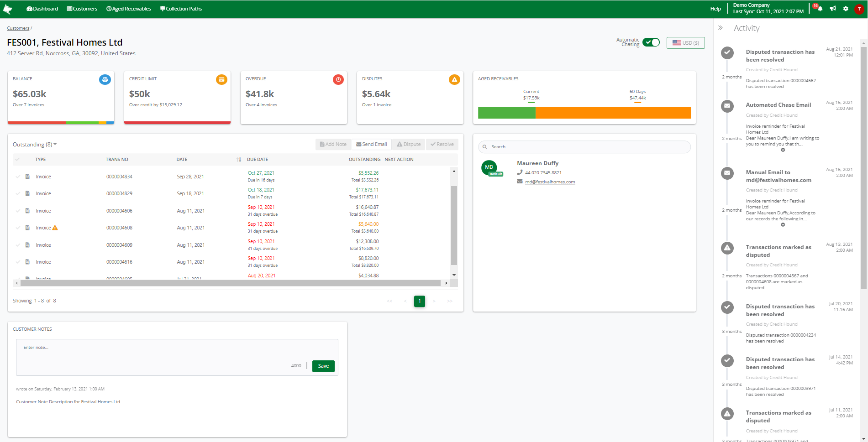The image size is (868, 442).
Task: Click the envelope icon beside md@festivalhomes.com
Action: tap(520, 182)
